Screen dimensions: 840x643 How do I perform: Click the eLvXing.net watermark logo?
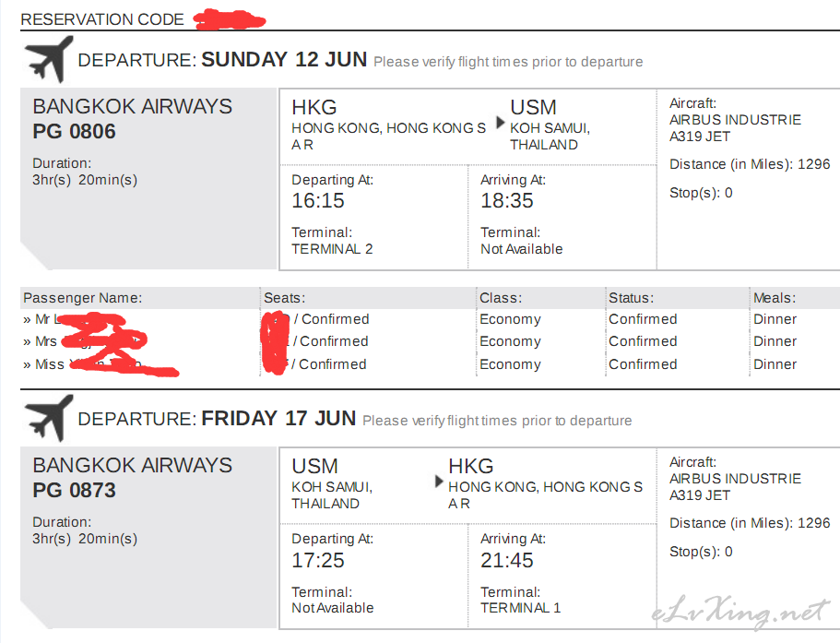(x=740, y=612)
